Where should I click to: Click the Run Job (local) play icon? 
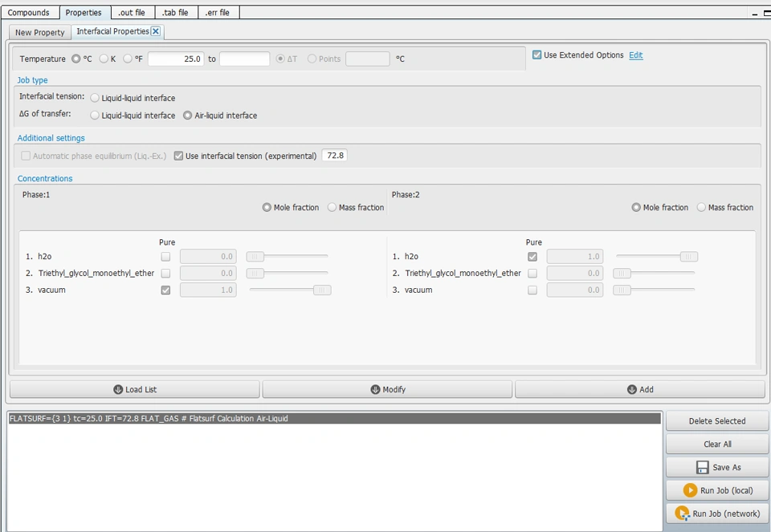(x=690, y=490)
